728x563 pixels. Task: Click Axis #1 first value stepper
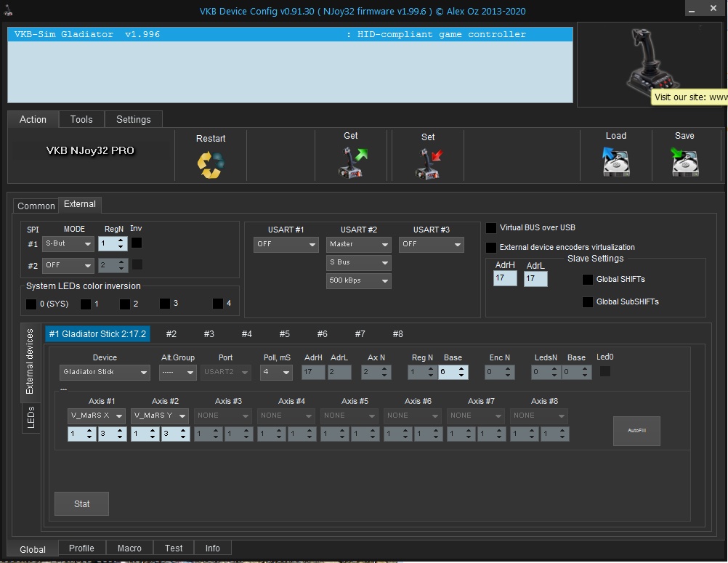pos(81,434)
